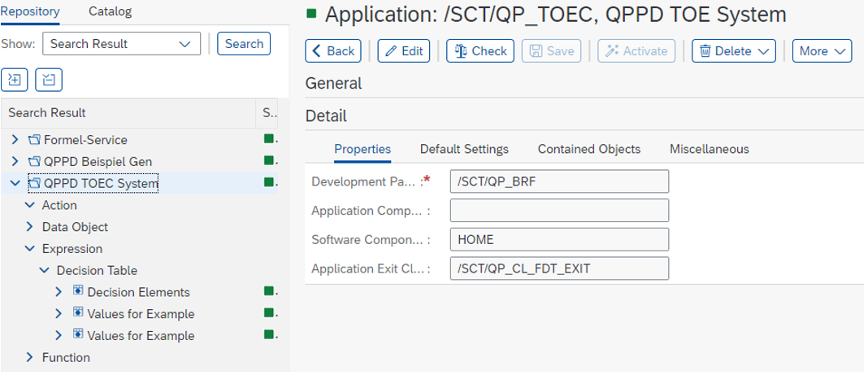The image size is (868, 375).
Task: Click the green status square beside Decision Elements
Action: pos(268,291)
